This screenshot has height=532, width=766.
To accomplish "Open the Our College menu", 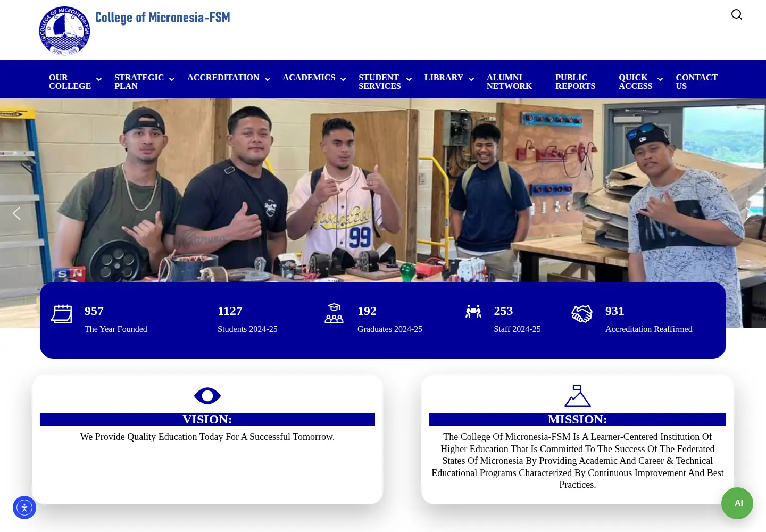I will coord(70,82).
